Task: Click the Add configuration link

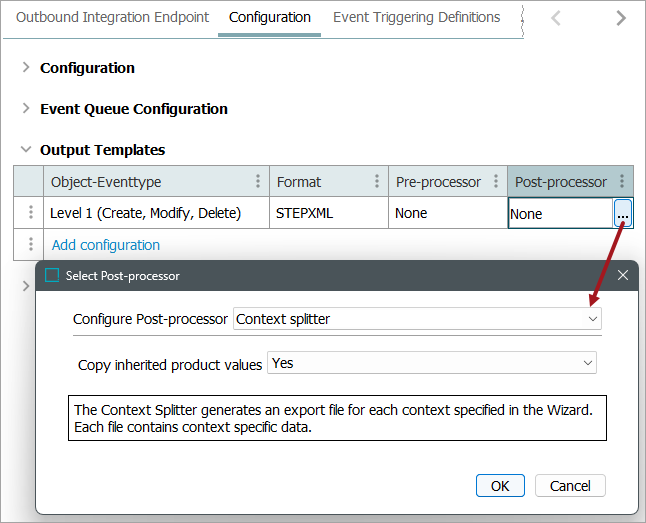Action: 106,245
